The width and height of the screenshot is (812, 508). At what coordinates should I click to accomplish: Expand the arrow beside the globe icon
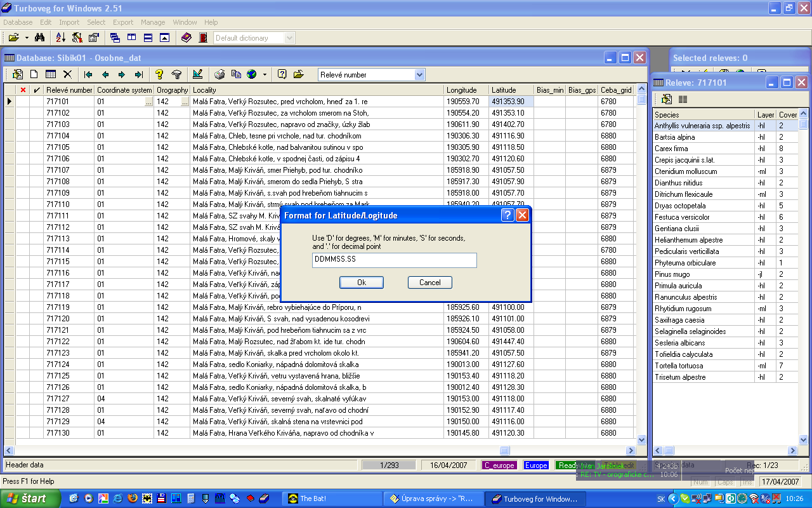click(x=265, y=75)
